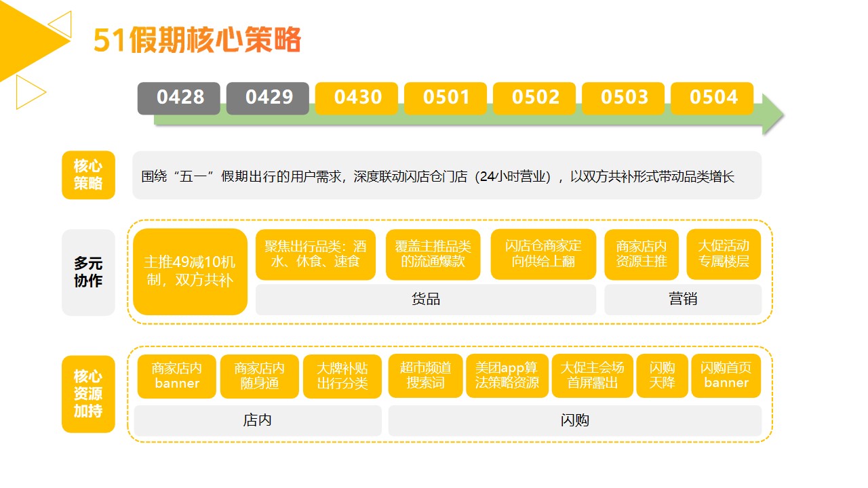Click the 主推49减10机制 box

coord(190,272)
